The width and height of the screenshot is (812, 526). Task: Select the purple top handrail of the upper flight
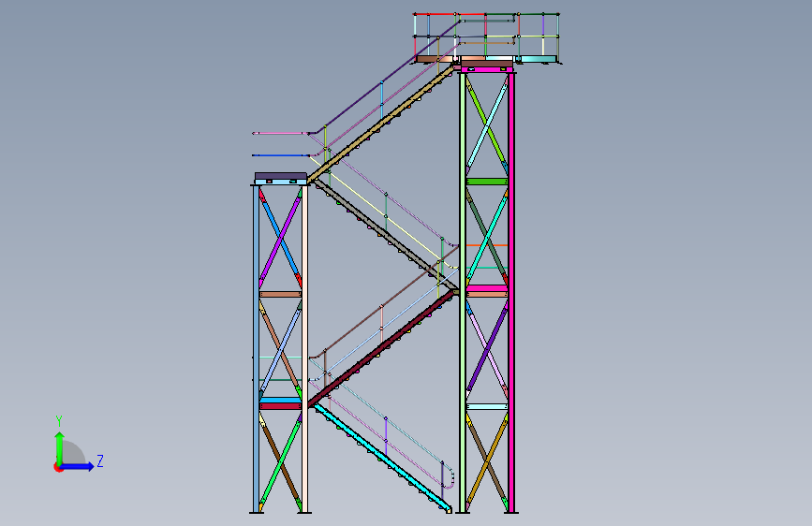(384, 77)
